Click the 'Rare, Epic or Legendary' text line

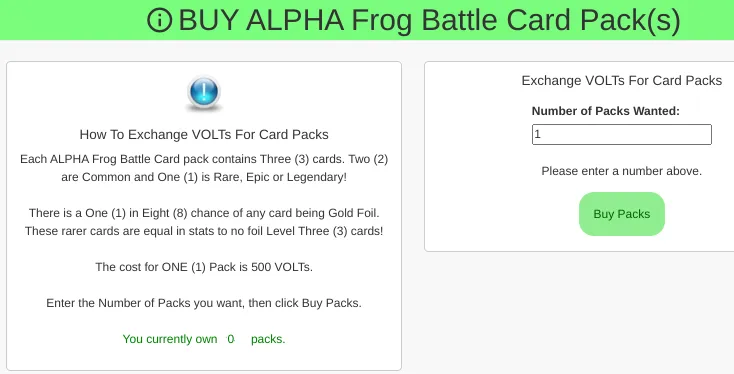pos(204,177)
